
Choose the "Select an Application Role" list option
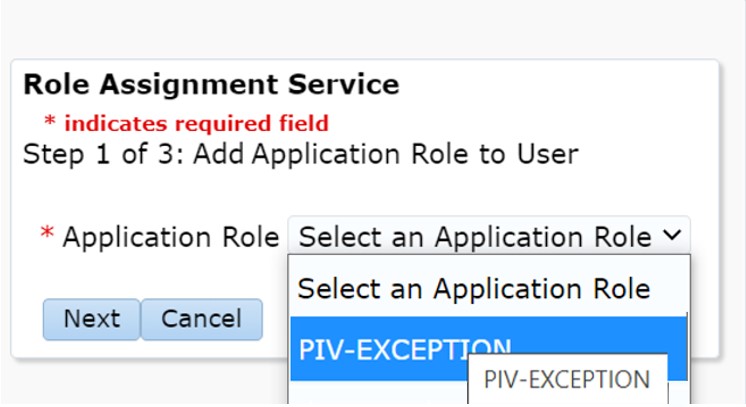[474, 289]
